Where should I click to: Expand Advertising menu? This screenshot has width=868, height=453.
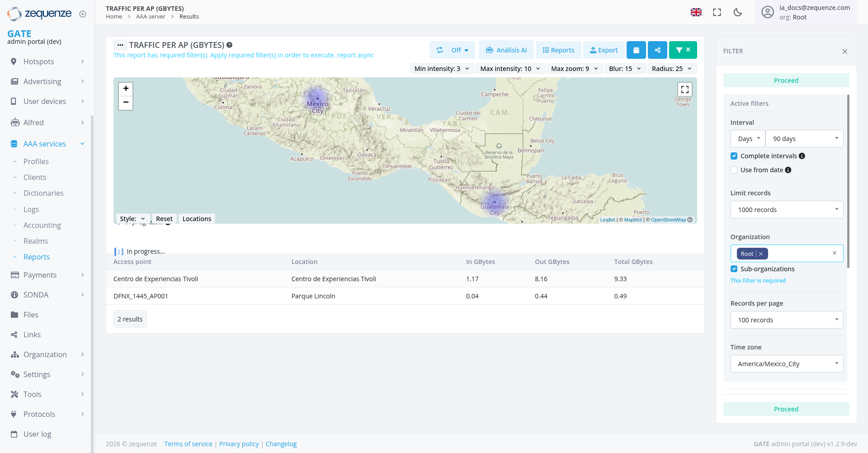(47, 81)
